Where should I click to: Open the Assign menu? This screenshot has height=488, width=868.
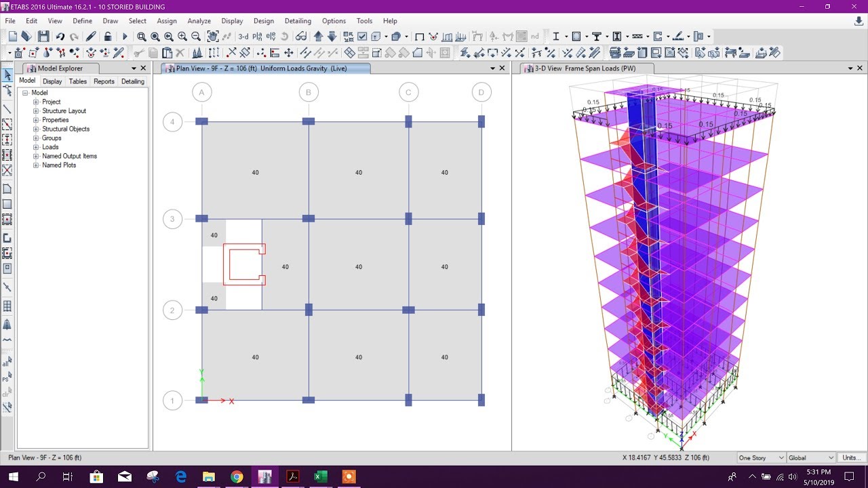(167, 21)
